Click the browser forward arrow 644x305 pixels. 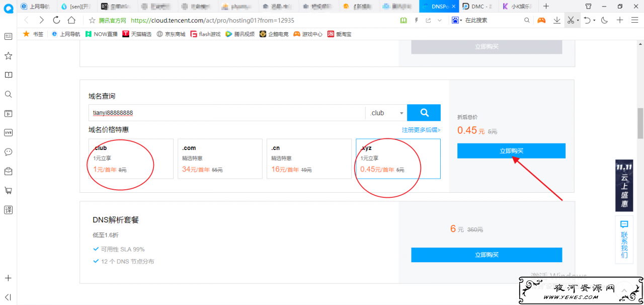click(41, 20)
